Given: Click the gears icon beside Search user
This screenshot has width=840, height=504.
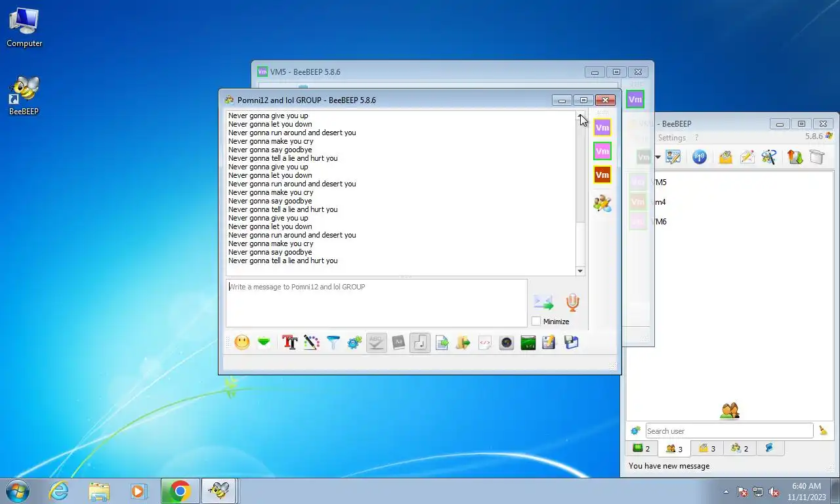Looking at the screenshot, I should pyautogui.click(x=635, y=431).
